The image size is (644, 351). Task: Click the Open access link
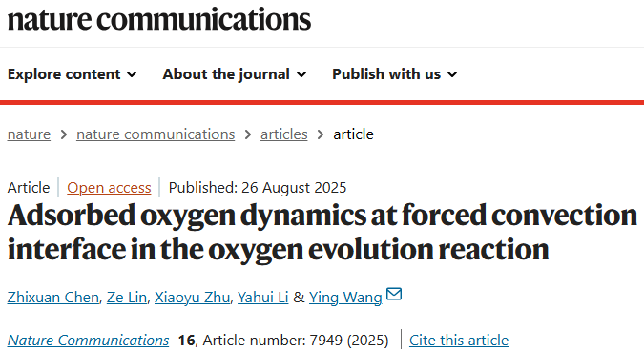pyautogui.click(x=109, y=188)
